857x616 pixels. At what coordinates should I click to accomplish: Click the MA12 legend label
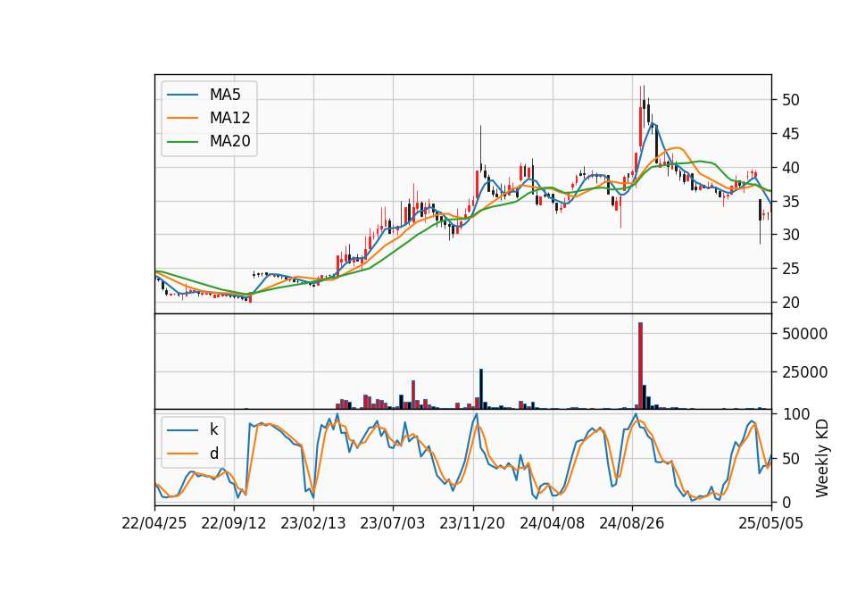229,118
